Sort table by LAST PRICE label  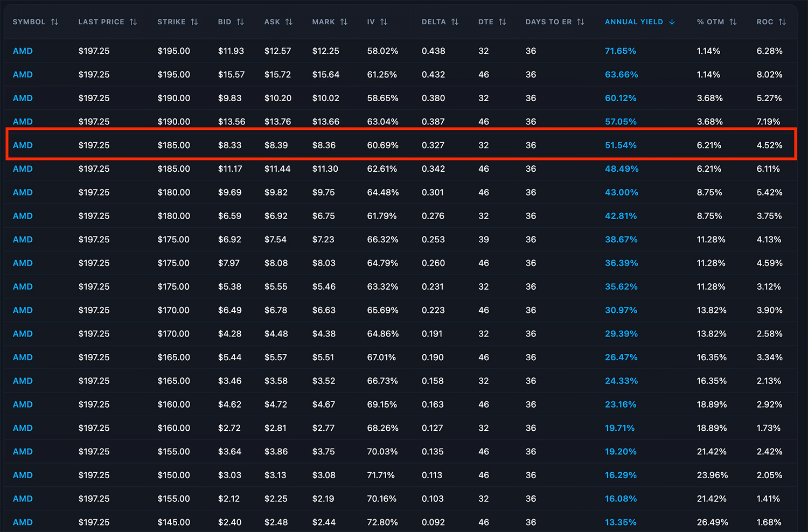pos(101,22)
